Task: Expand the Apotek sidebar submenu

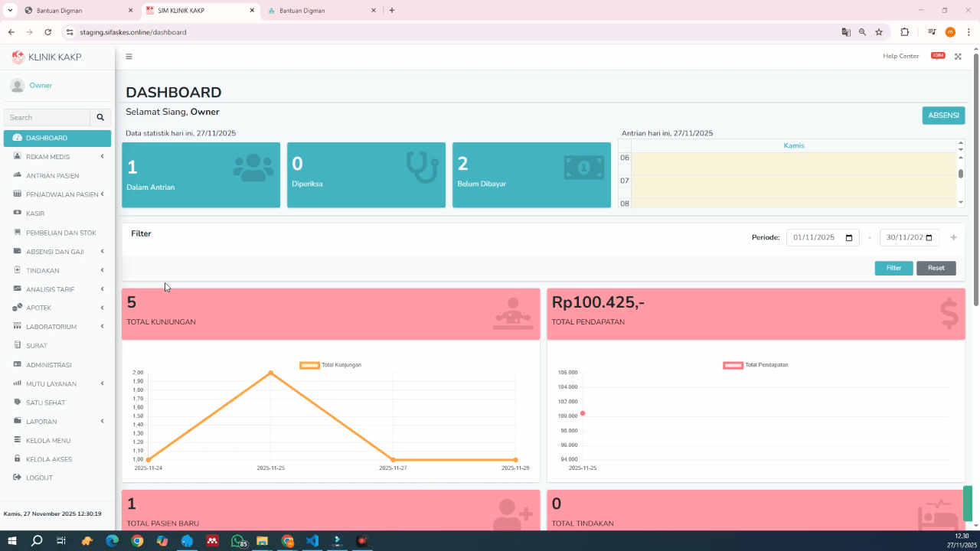Action: point(57,308)
